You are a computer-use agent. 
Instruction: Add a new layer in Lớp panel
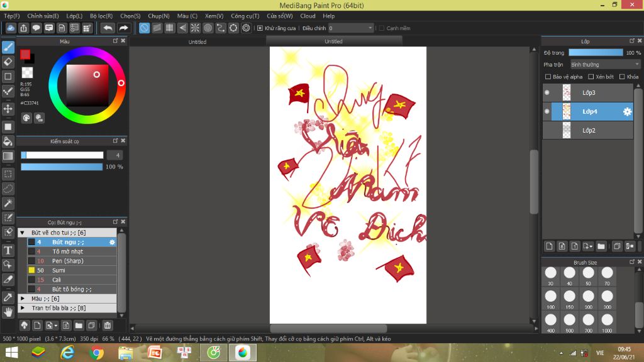(549, 246)
